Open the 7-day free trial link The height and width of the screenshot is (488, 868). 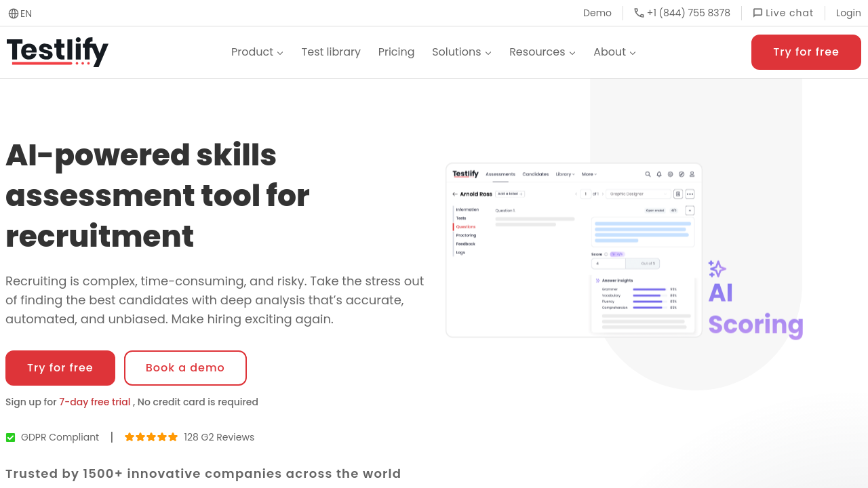click(94, 402)
